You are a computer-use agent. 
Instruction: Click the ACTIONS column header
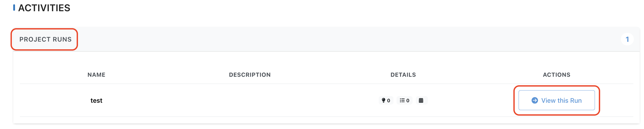557,75
